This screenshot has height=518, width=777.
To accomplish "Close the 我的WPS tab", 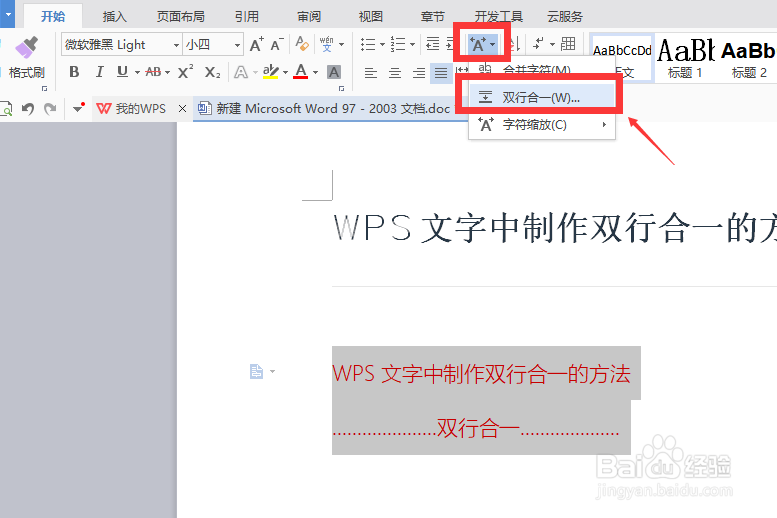I will tap(182, 109).
